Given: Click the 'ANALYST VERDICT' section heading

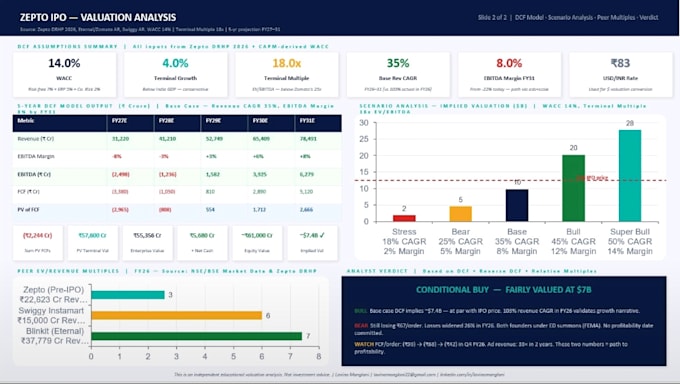Looking at the screenshot, I should pyautogui.click(x=377, y=271).
